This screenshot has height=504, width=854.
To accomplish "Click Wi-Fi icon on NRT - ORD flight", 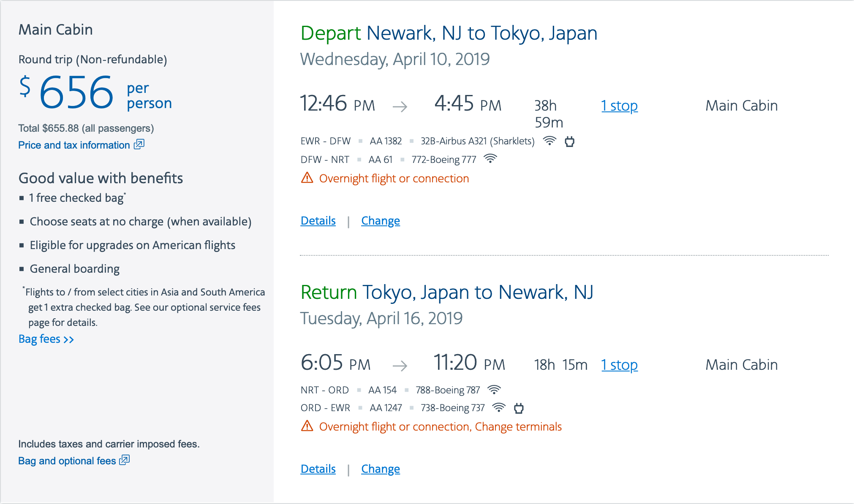I will [494, 390].
